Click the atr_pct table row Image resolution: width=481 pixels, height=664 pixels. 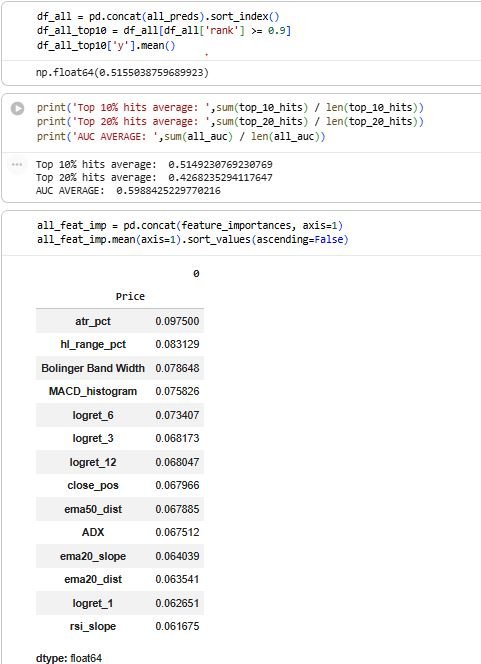[x=120, y=321]
